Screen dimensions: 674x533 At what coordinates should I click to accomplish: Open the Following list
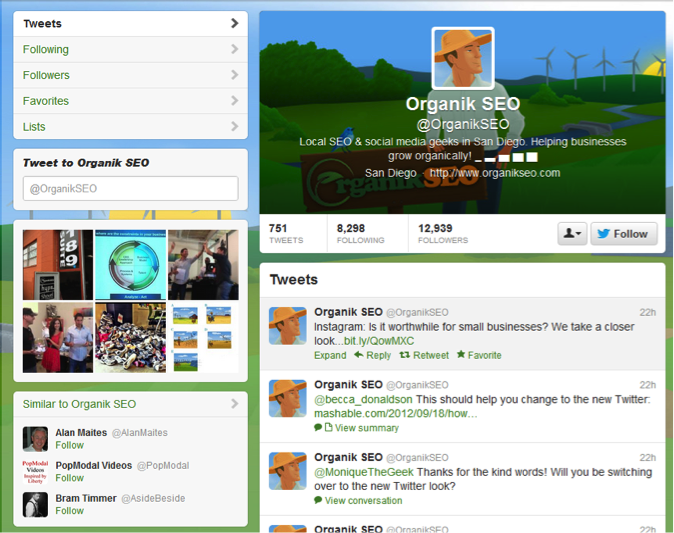tap(131, 49)
